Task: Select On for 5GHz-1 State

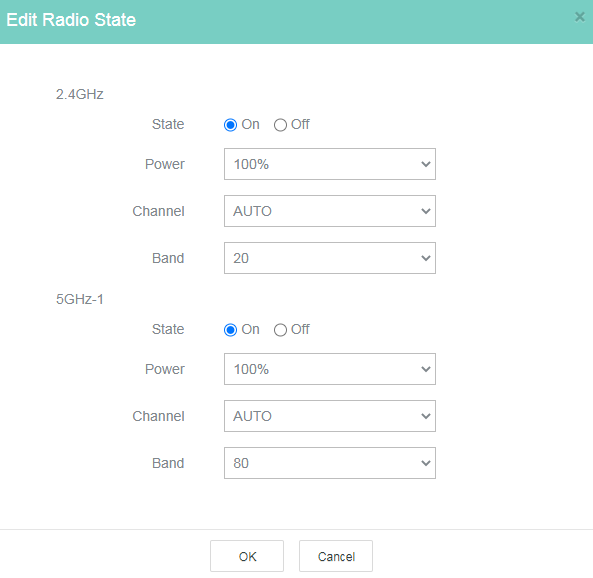Action: coord(230,330)
